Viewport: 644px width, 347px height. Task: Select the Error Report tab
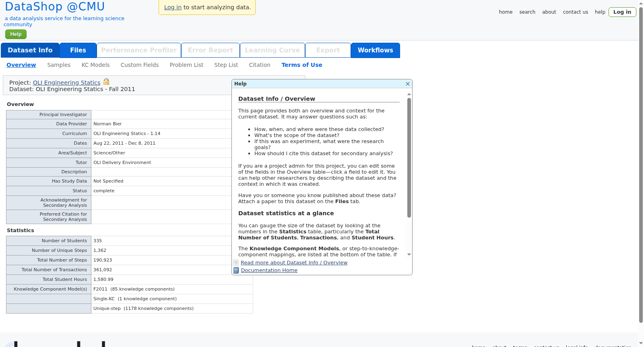click(211, 50)
